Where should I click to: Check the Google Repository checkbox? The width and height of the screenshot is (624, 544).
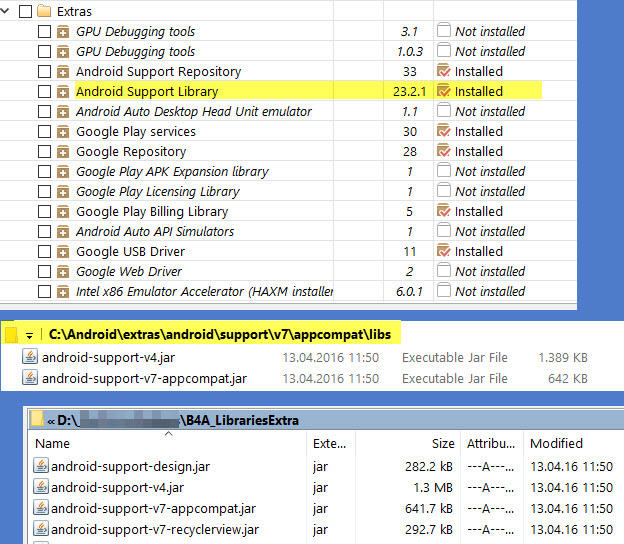pyautogui.click(x=44, y=152)
